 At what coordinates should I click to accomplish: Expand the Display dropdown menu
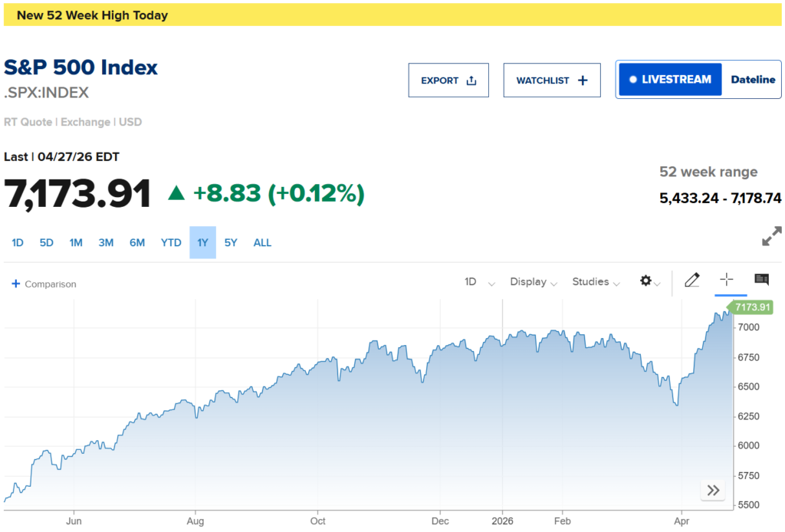[x=533, y=282]
